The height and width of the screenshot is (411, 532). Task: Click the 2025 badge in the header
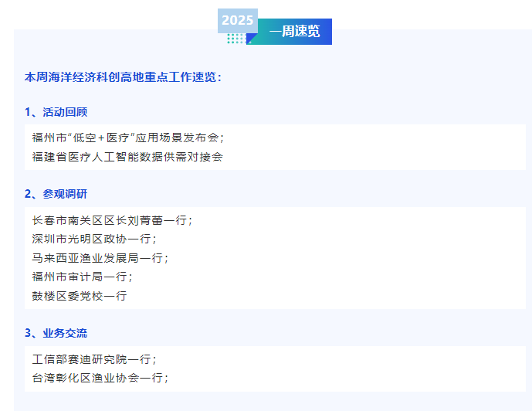[x=238, y=20]
